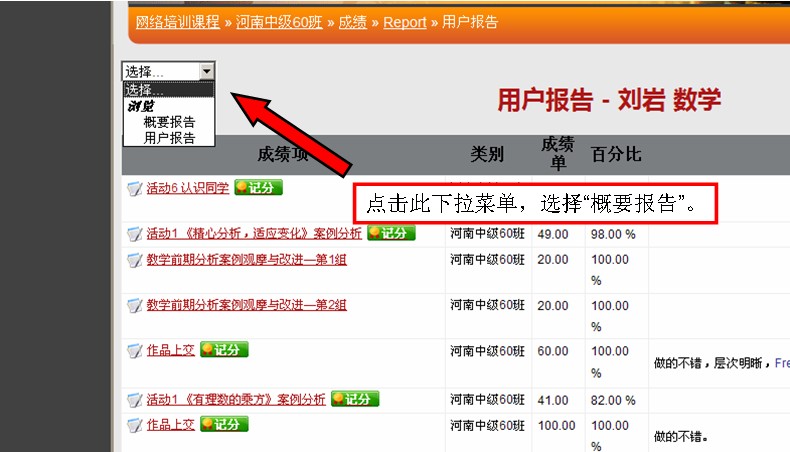Click the icon beside 活动1《精心分析，适应变化》案例分析
This screenshot has width=790, height=452.
[x=135, y=234]
